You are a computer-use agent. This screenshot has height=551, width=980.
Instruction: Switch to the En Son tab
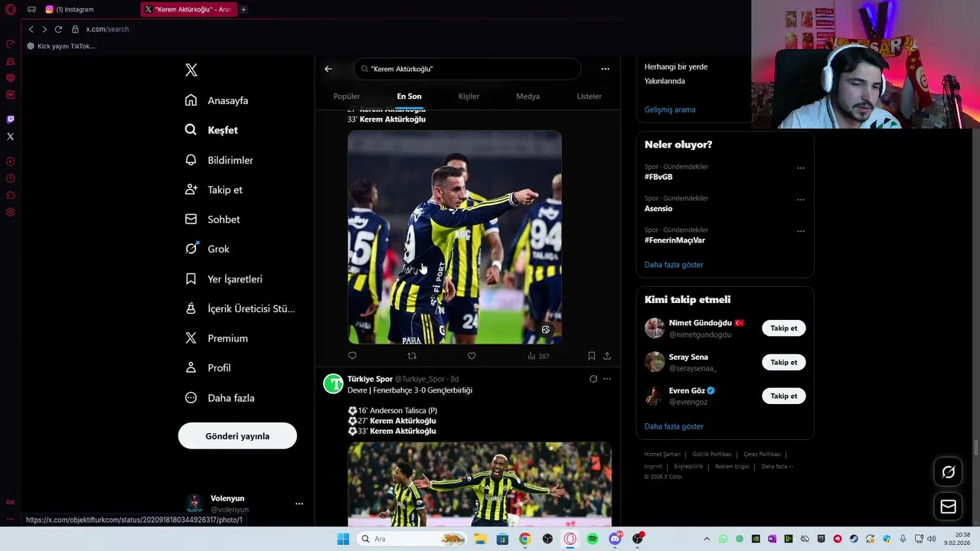[409, 96]
